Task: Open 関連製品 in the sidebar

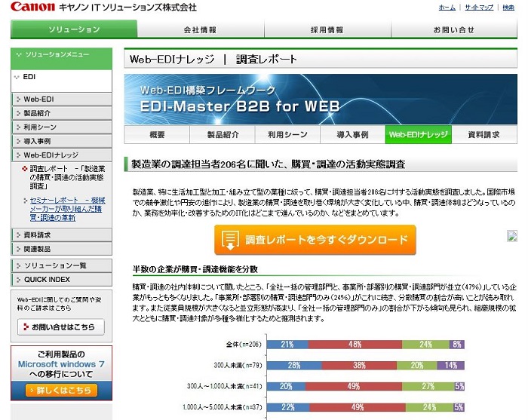Action: click(62, 249)
